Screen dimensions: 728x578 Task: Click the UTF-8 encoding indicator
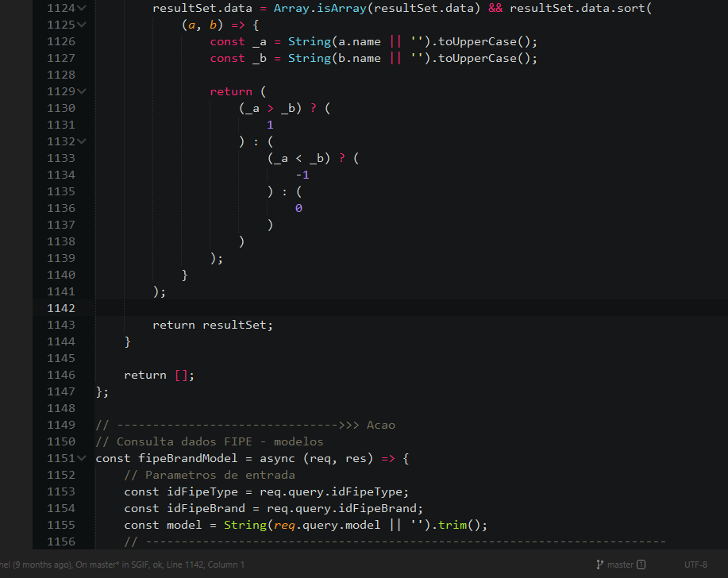[x=695, y=565]
